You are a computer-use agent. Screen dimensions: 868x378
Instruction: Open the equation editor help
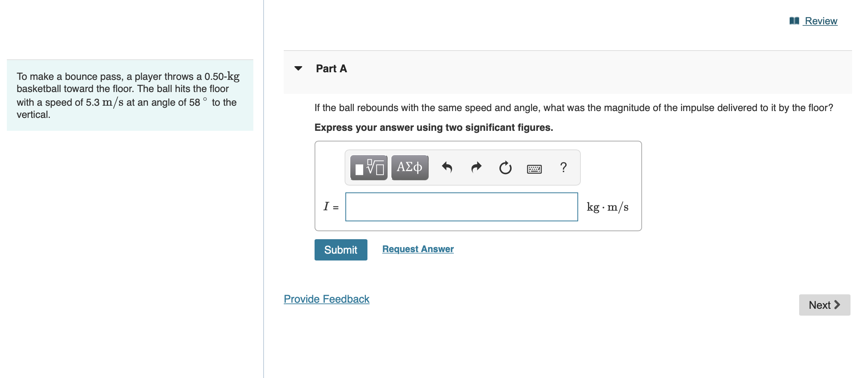click(x=563, y=167)
